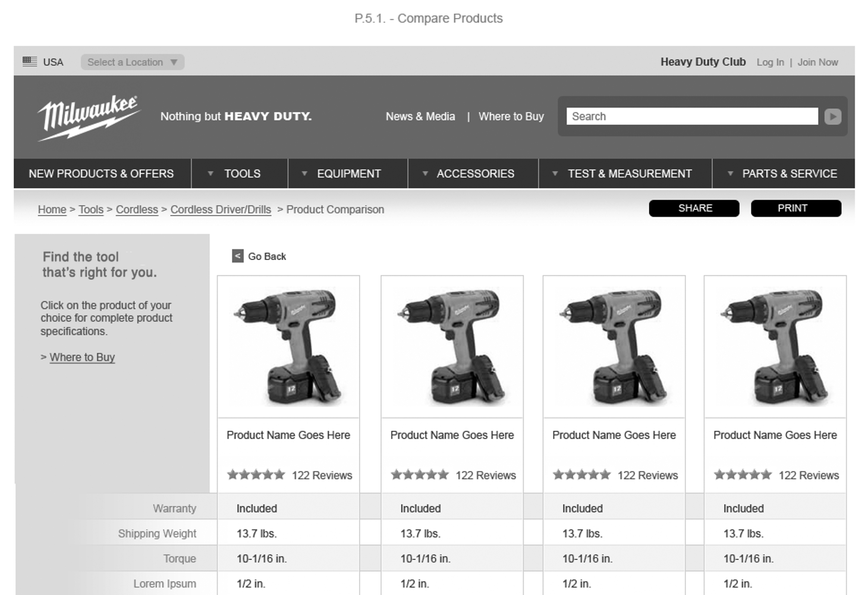Click the Cordless Driver/Drills breadcrumb link
Viewport: 868px width, 595px height.
(221, 209)
